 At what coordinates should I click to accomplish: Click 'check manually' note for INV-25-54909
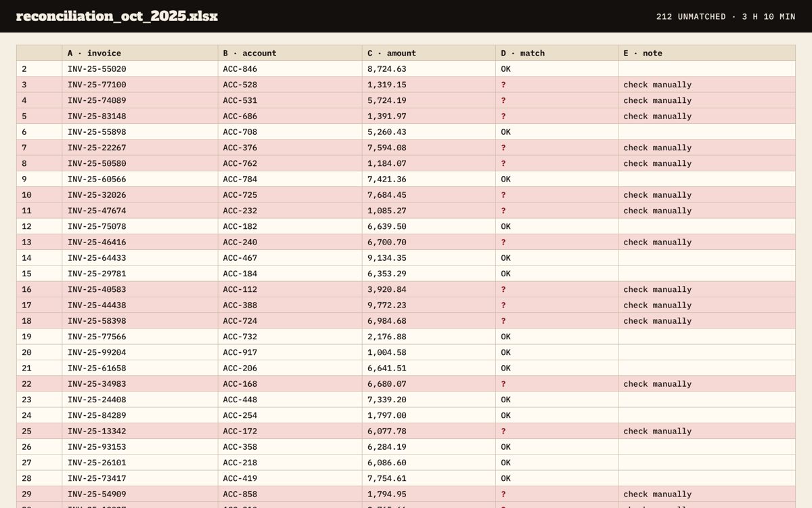[x=706, y=494]
